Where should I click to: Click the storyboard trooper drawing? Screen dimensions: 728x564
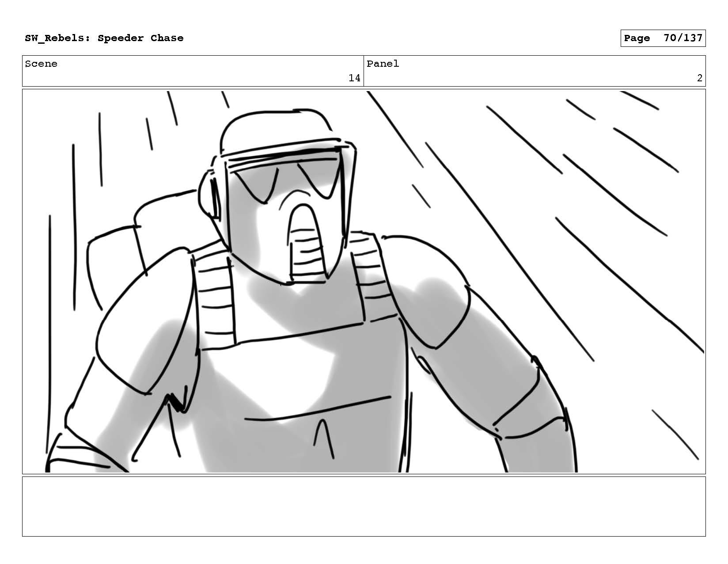click(x=364, y=282)
